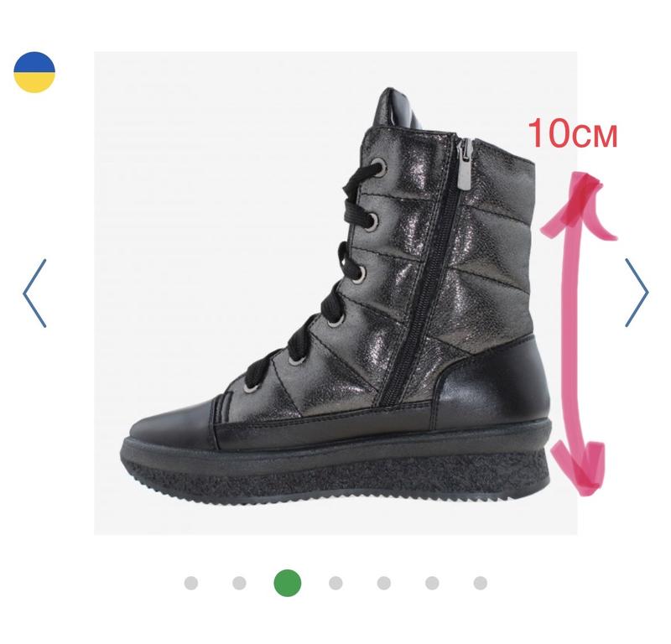Jump to the fourth photo dot

click(x=335, y=583)
